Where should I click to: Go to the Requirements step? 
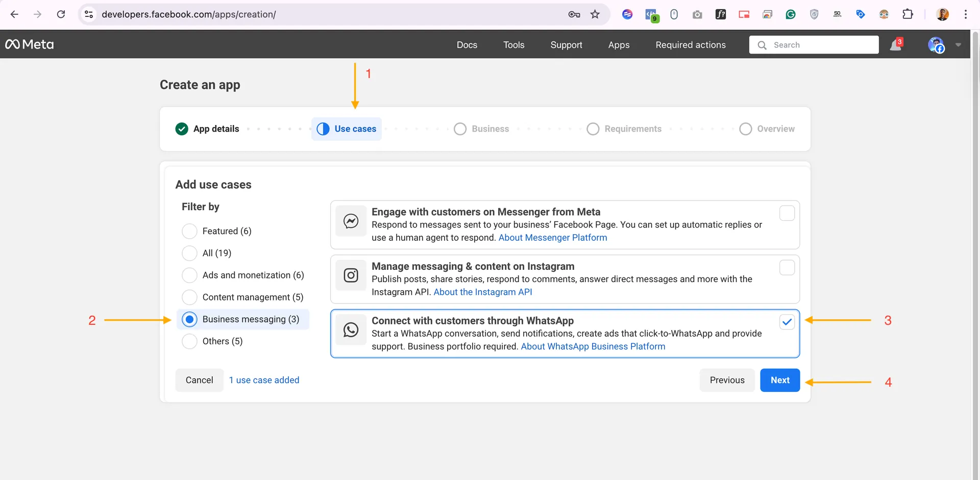click(624, 129)
